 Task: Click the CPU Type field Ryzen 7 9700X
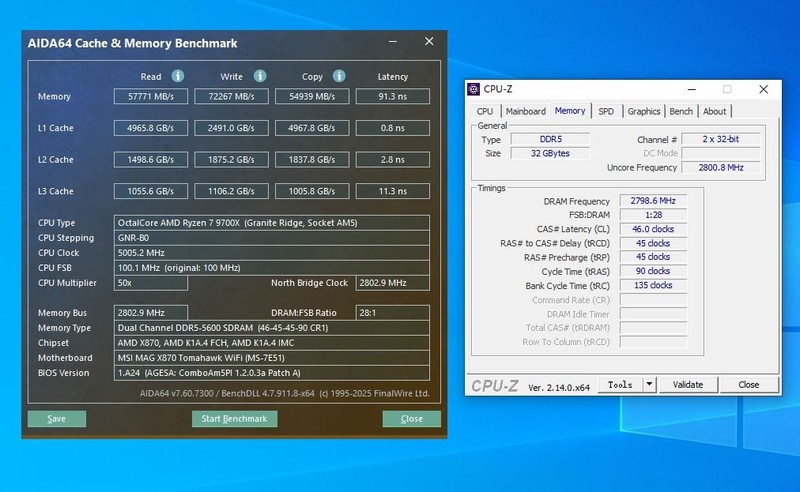click(271, 223)
